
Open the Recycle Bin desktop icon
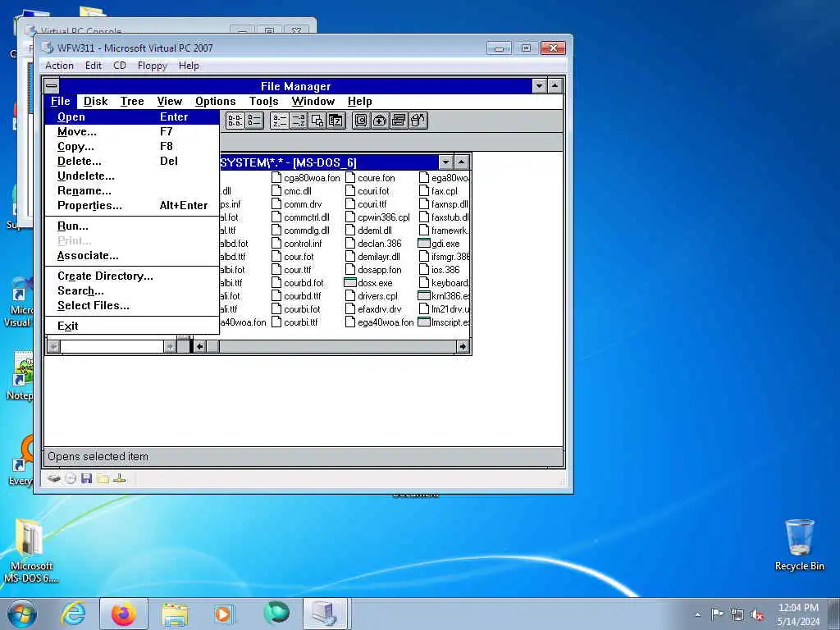pos(799,545)
